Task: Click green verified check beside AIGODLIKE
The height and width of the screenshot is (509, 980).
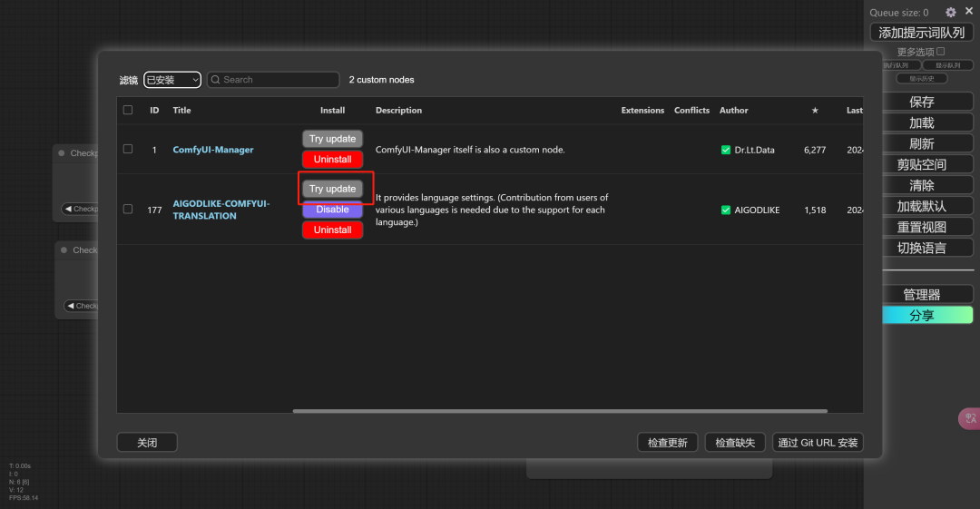Action: [x=726, y=210]
